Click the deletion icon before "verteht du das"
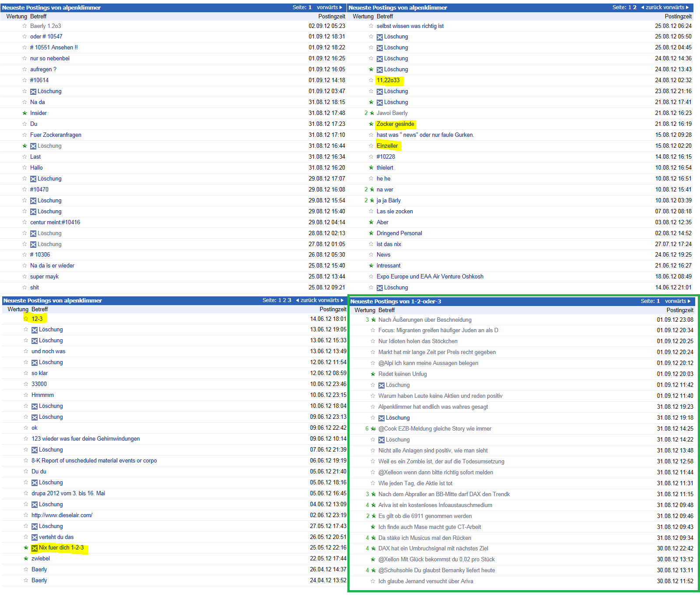 point(35,537)
